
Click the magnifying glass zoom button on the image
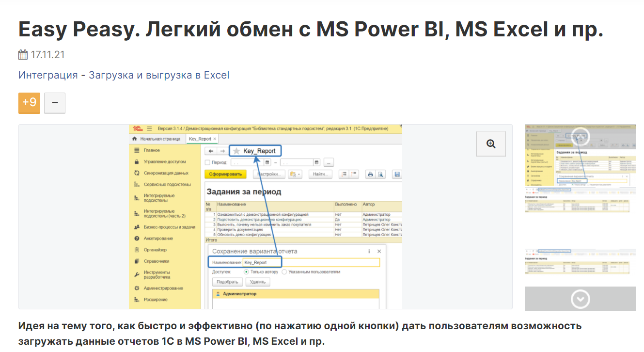pyautogui.click(x=491, y=144)
